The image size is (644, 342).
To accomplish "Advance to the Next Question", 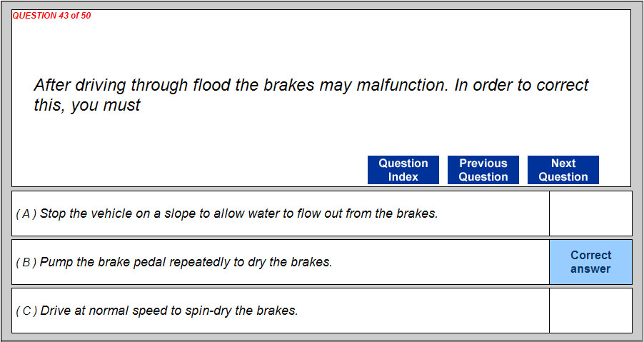I will [563, 170].
